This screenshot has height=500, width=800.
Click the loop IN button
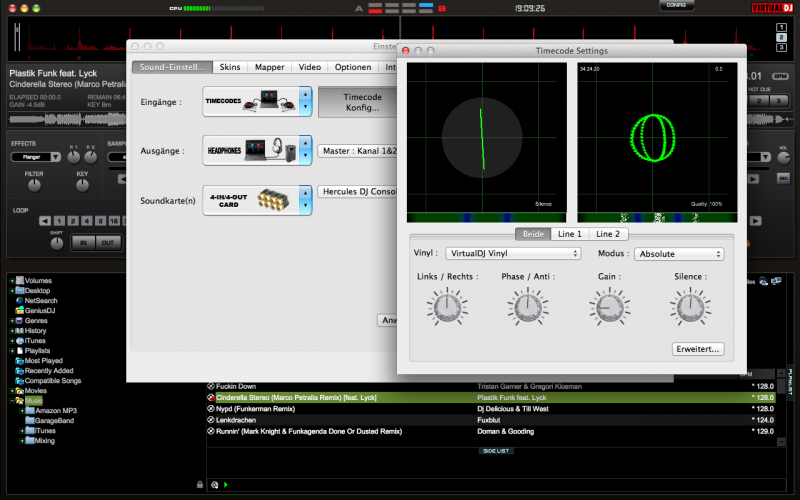(83, 243)
